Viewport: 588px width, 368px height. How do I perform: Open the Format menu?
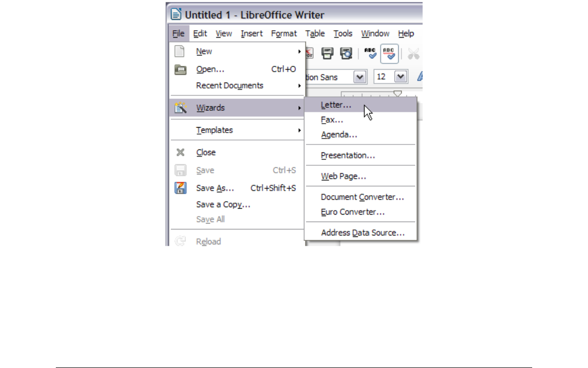pyautogui.click(x=284, y=34)
